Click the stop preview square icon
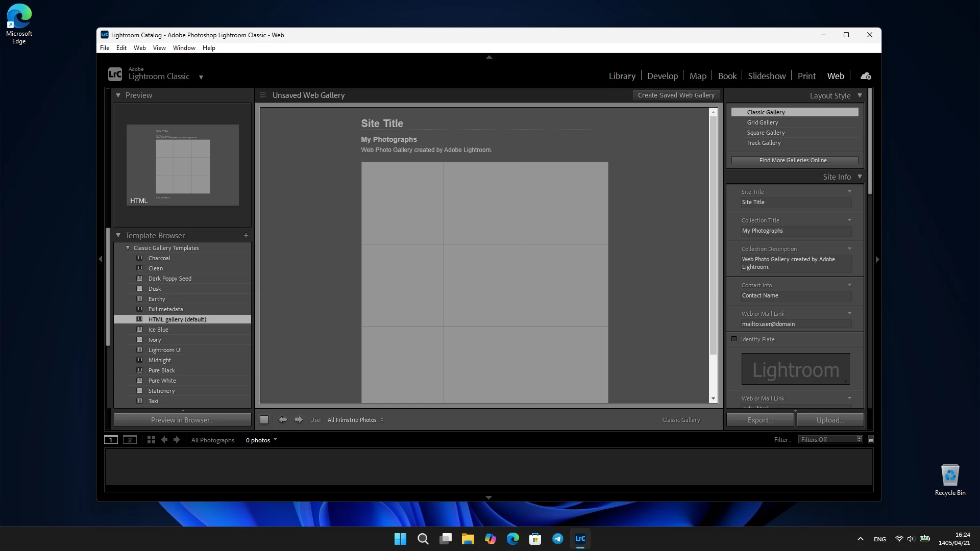The width and height of the screenshot is (980, 551). point(264,419)
